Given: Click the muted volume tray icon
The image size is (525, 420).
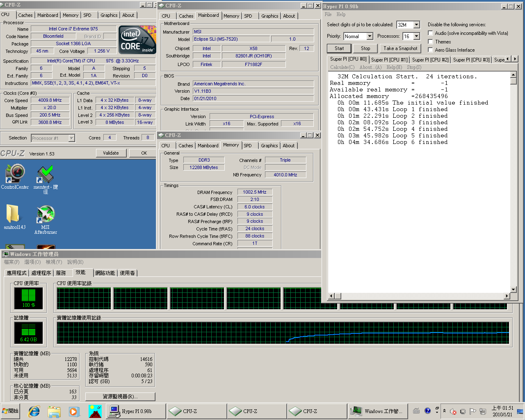Looking at the screenshot, I should point(453,411).
